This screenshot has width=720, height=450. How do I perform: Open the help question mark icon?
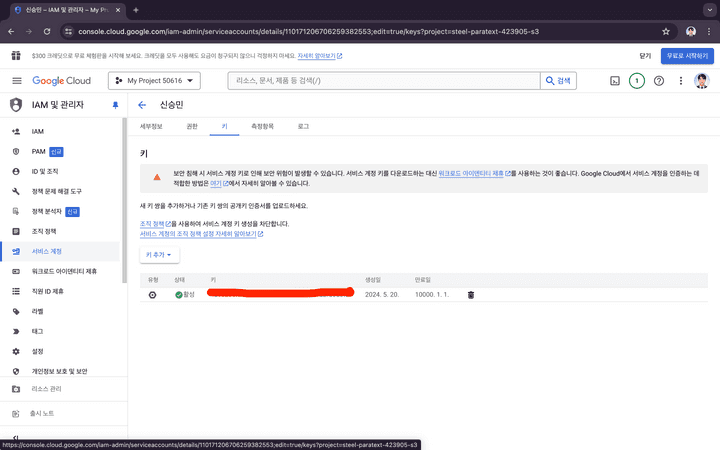pos(659,80)
